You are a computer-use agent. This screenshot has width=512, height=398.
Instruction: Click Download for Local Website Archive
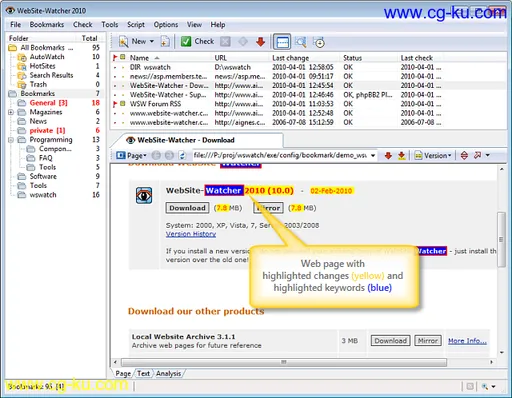(x=390, y=341)
